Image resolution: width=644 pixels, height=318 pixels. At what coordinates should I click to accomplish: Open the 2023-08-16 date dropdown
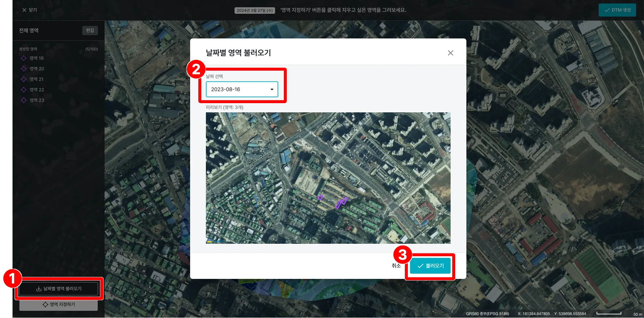click(242, 89)
